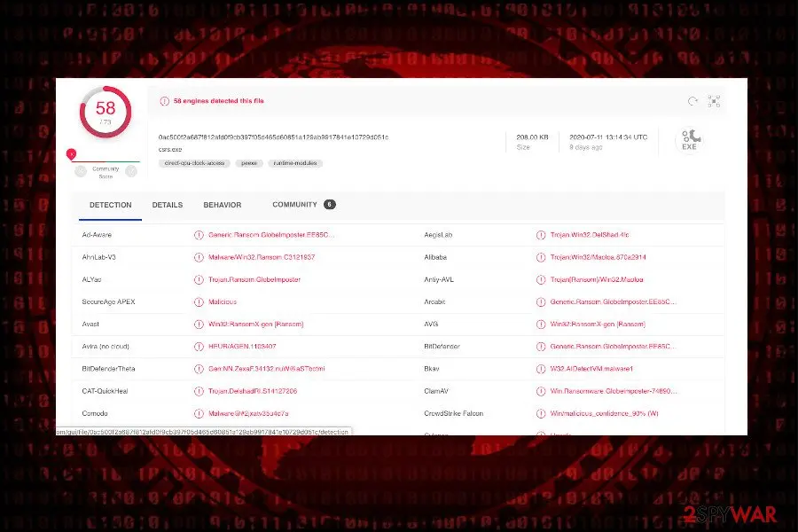Viewport: 798px width, 532px height.
Task: Click the W32.AIDetectVM.malware1 result
Action: point(591,369)
